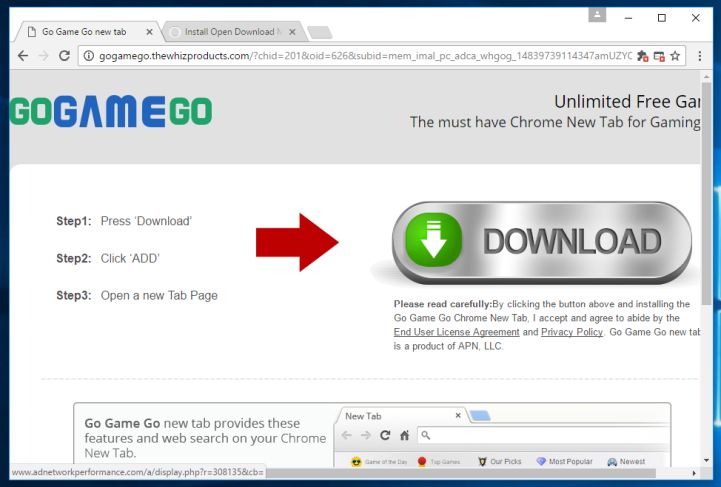Click Newest in the preview image
721x487 pixels.
pyautogui.click(x=626, y=461)
